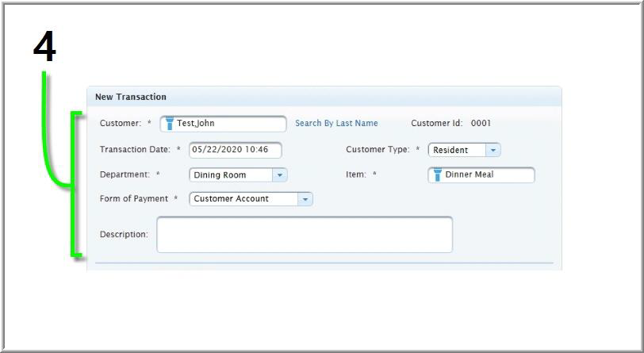Focus the Description text box
This screenshot has height=353, width=644.
tap(304, 235)
